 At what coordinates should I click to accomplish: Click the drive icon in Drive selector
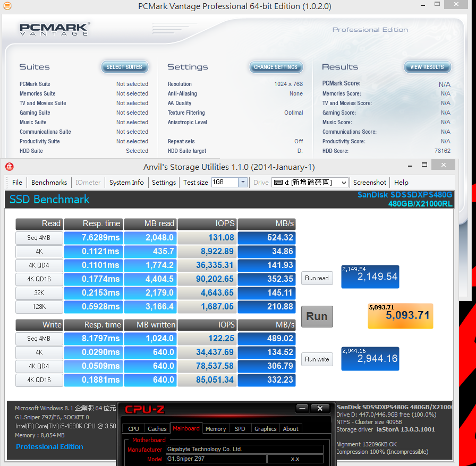tap(278, 183)
